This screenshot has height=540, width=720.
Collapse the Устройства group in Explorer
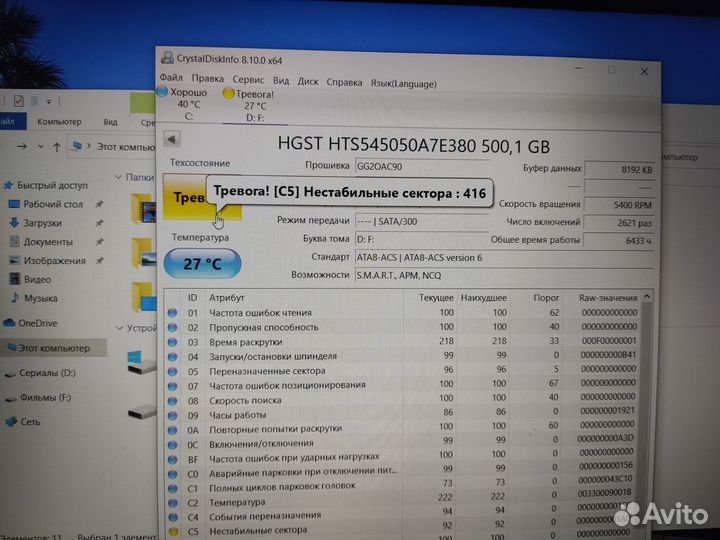point(119,328)
